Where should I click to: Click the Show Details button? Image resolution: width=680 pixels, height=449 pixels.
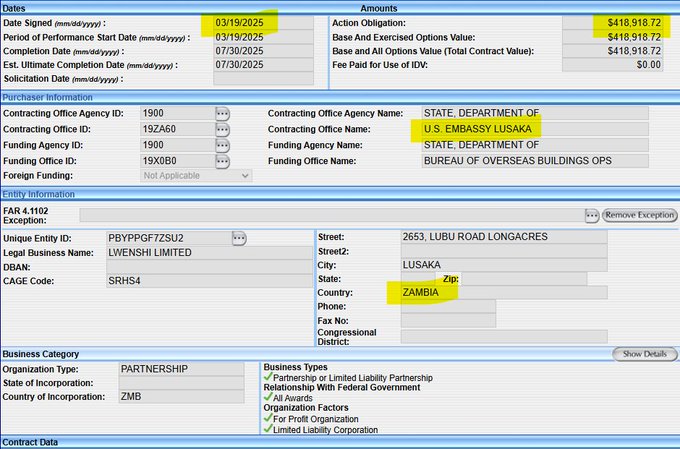pyautogui.click(x=645, y=354)
